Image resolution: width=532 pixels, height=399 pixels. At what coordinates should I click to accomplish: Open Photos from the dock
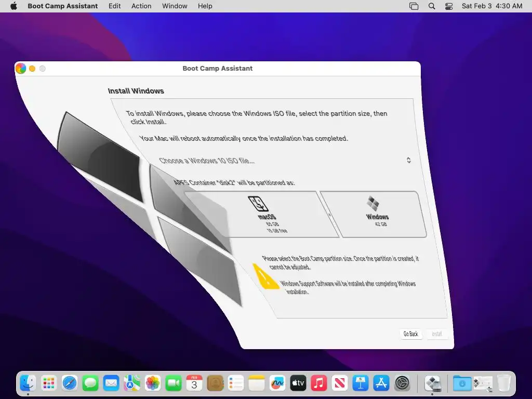pyautogui.click(x=153, y=383)
